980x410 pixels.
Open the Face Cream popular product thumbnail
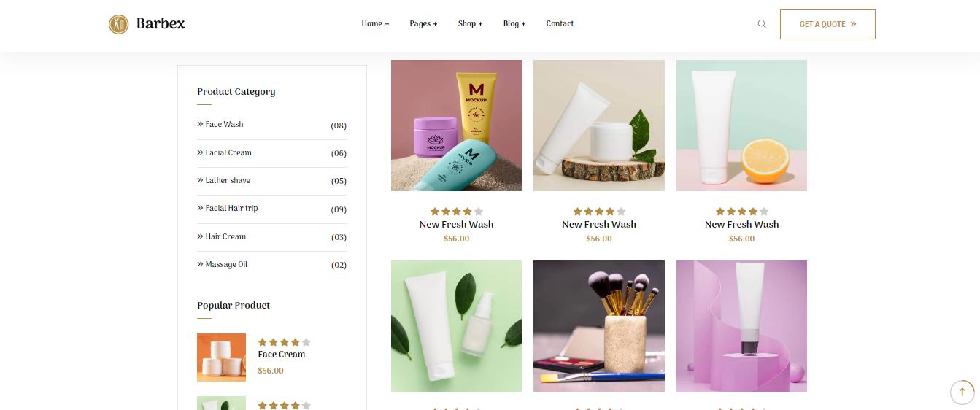(221, 357)
